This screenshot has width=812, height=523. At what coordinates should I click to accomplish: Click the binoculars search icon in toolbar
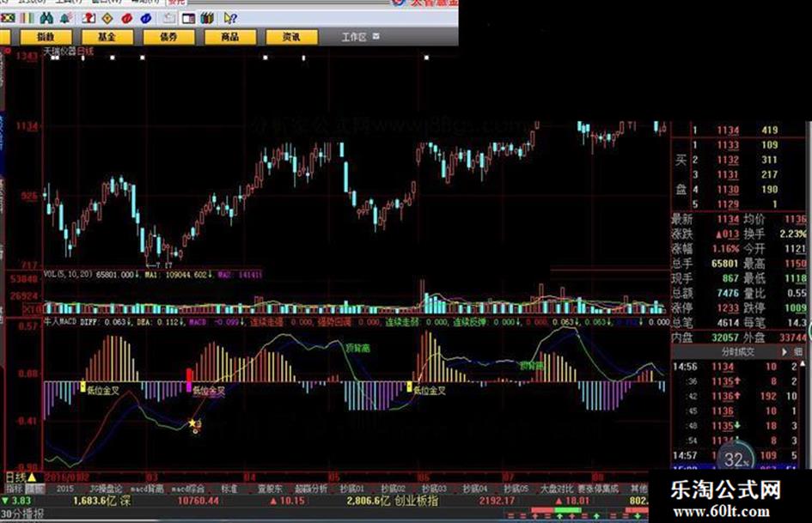(46, 18)
